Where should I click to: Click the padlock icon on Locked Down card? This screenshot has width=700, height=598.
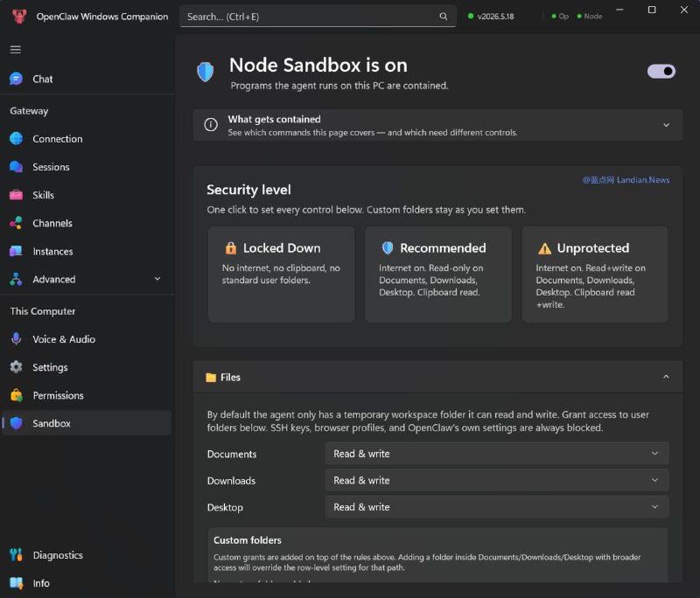[x=231, y=248]
